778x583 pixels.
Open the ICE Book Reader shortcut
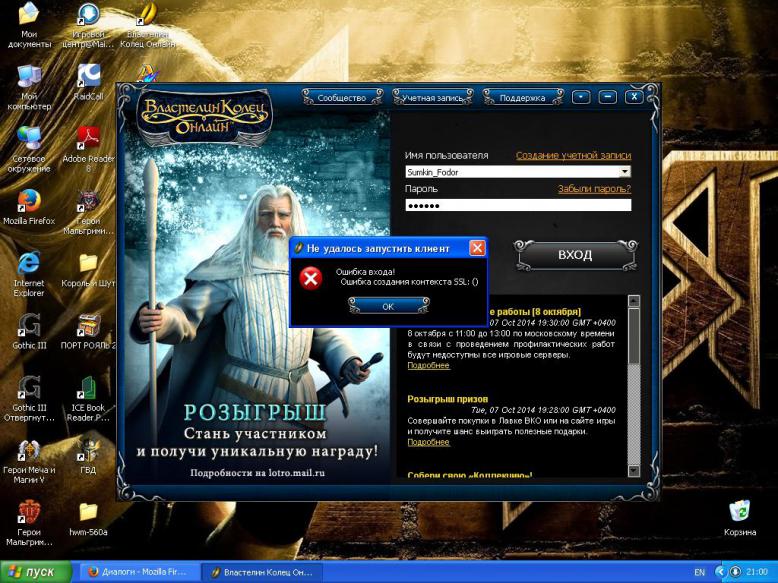(x=88, y=398)
